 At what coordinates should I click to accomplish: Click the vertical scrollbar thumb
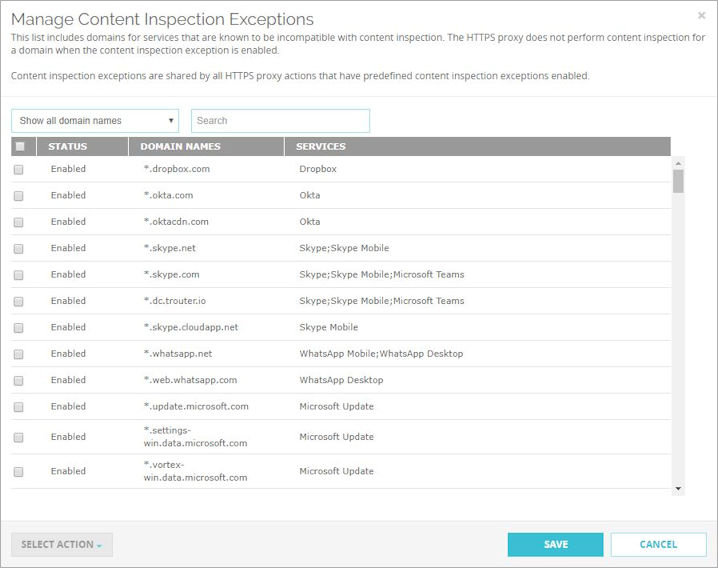point(679,181)
